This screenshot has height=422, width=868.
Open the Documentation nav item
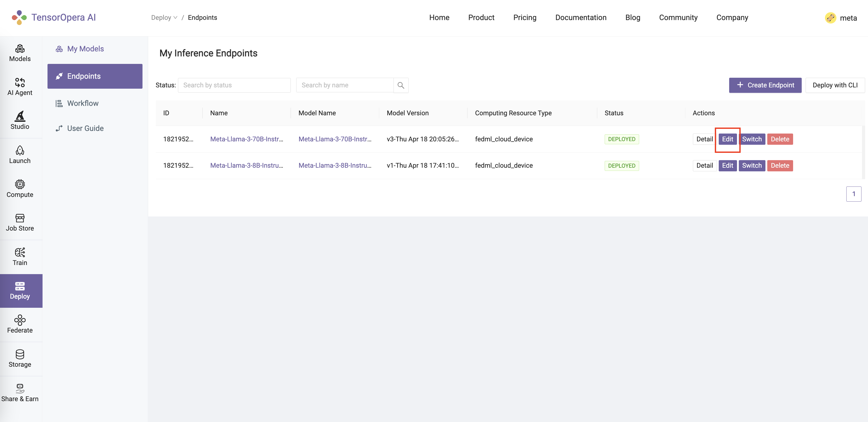(581, 17)
